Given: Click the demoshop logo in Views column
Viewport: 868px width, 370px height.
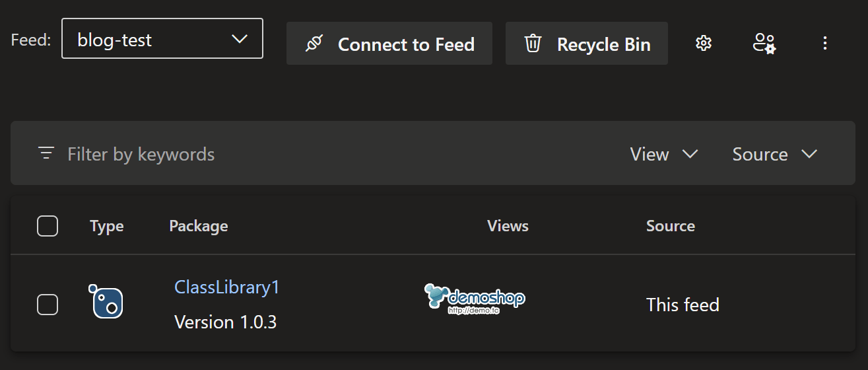Looking at the screenshot, I should 475,299.
